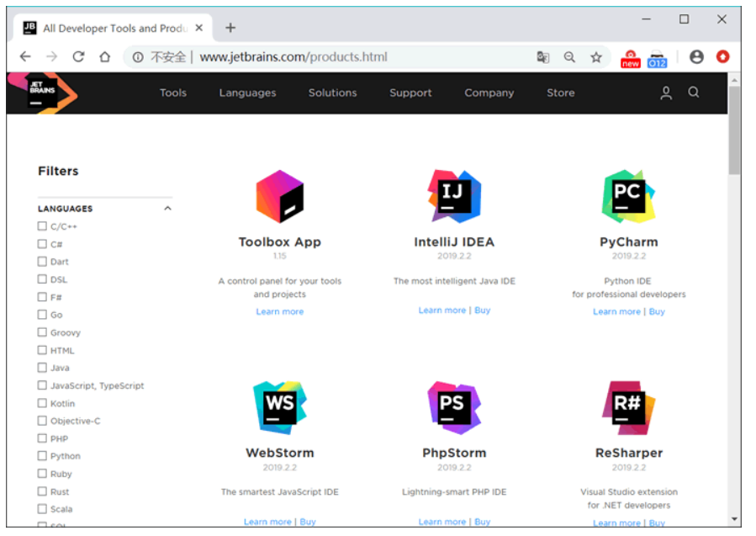
Task: Collapse the LANGUAGES filter section chevron
Action: click(167, 209)
